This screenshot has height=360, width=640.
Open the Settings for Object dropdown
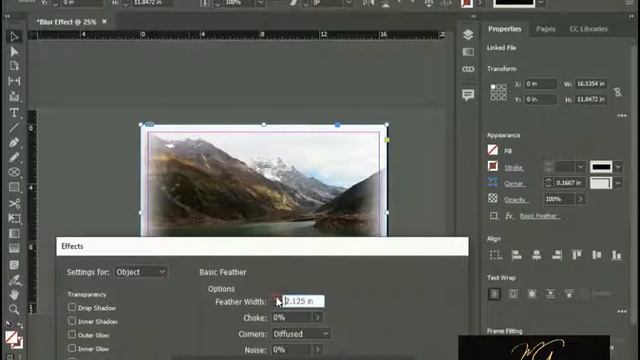click(x=141, y=272)
